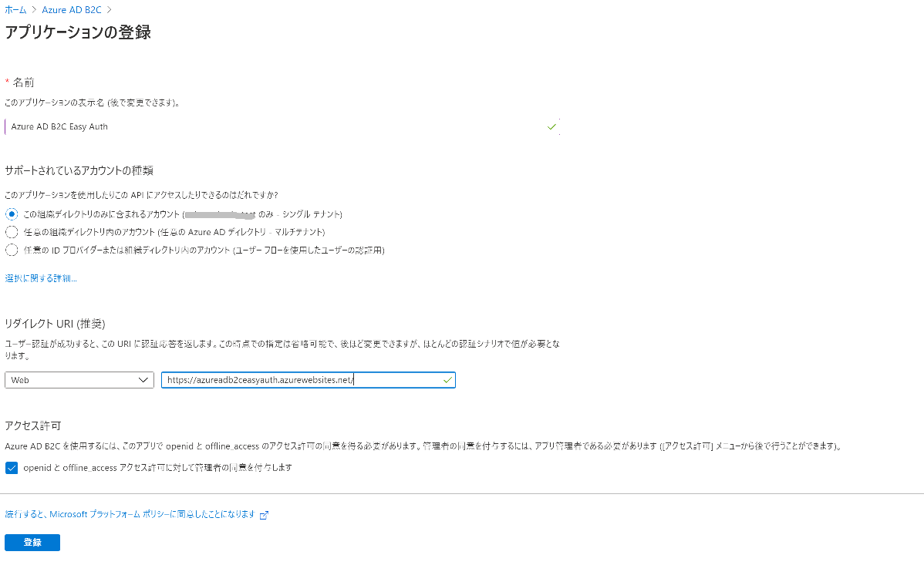Click the アプリケーションの登録 page heading
This screenshot has height=565, width=924.
click(x=78, y=32)
